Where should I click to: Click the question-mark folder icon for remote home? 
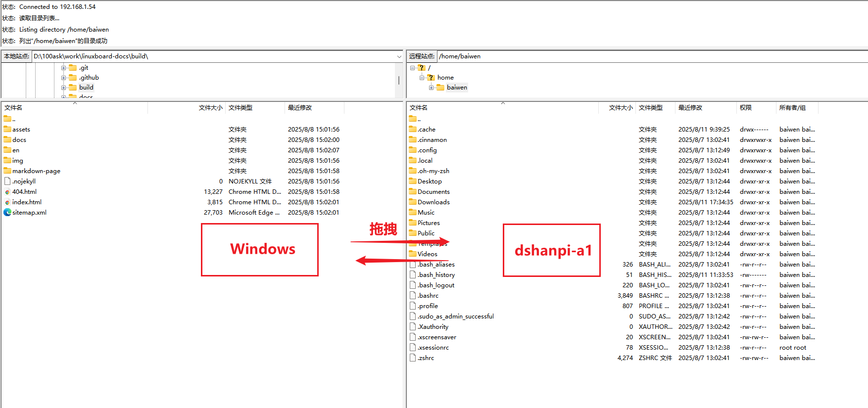pos(431,78)
